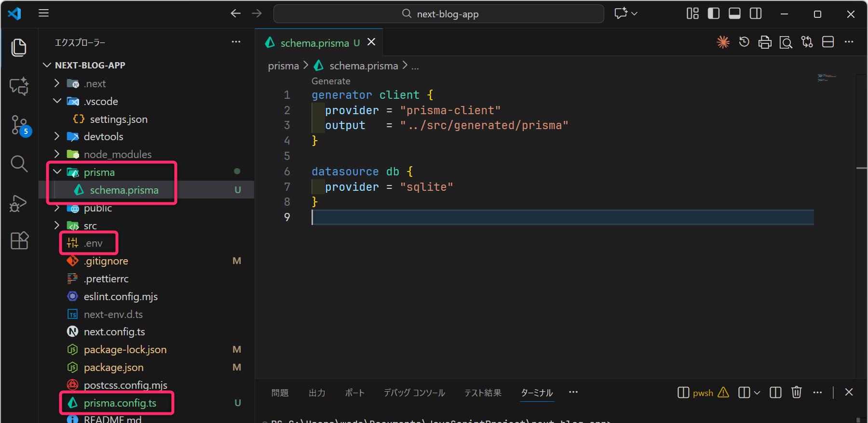Open the Extensions view

click(x=19, y=240)
